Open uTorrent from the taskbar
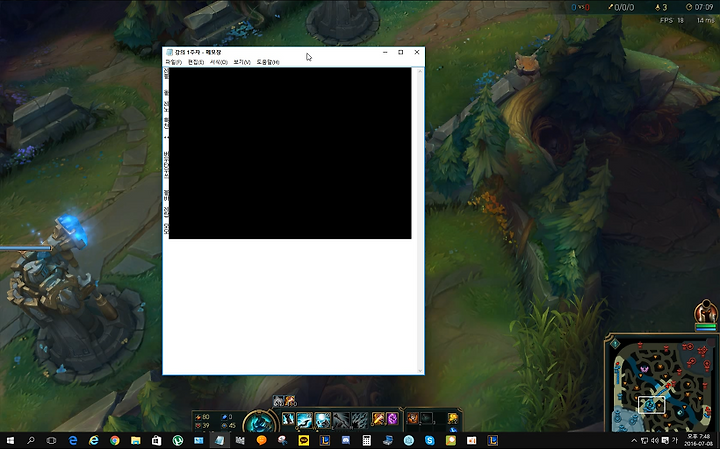 pyautogui.click(x=178, y=441)
